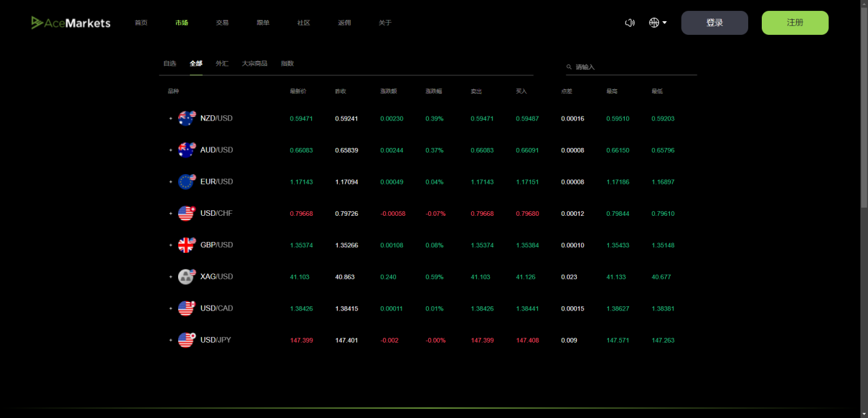Screen dimensions: 868x418
Task: Click the XAG/USD silver metal icon
Action: [186, 276]
